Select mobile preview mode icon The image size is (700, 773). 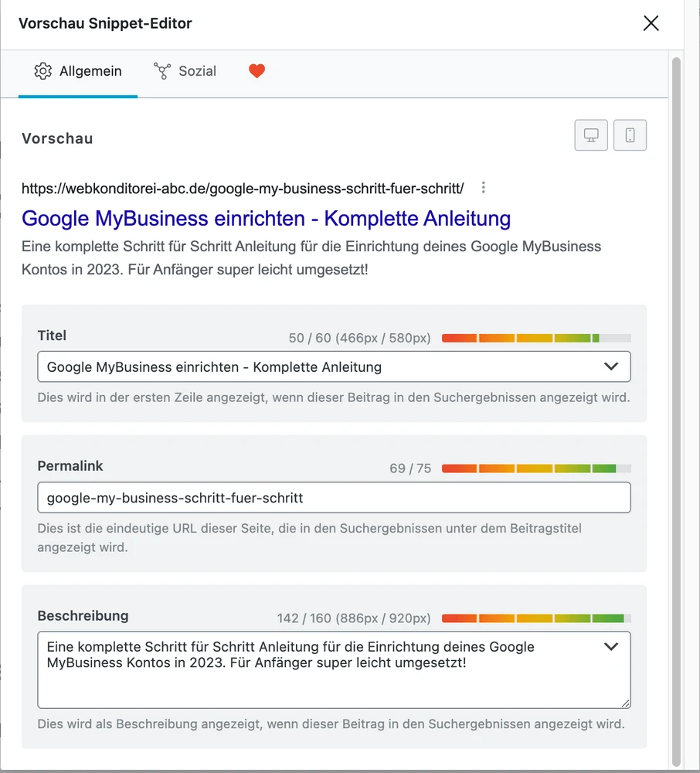pyautogui.click(x=630, y=135)
